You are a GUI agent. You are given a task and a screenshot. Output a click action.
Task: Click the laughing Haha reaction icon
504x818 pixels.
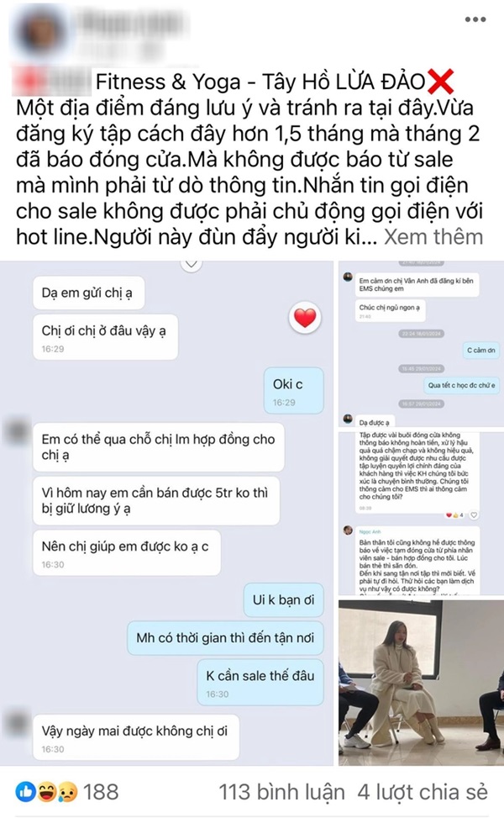[x=47, y=792]
